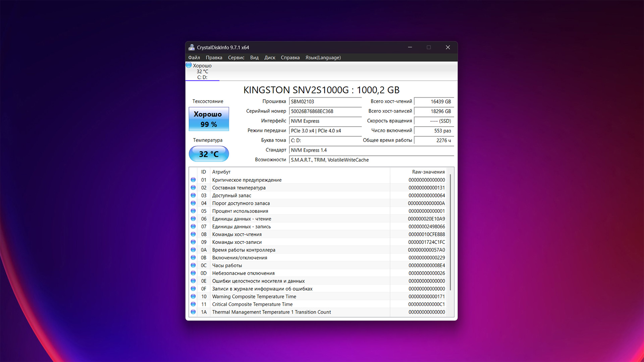Click the transfer mode field PCIe 3.0 x4
The image size is (644, 362).
click(325, 131)
